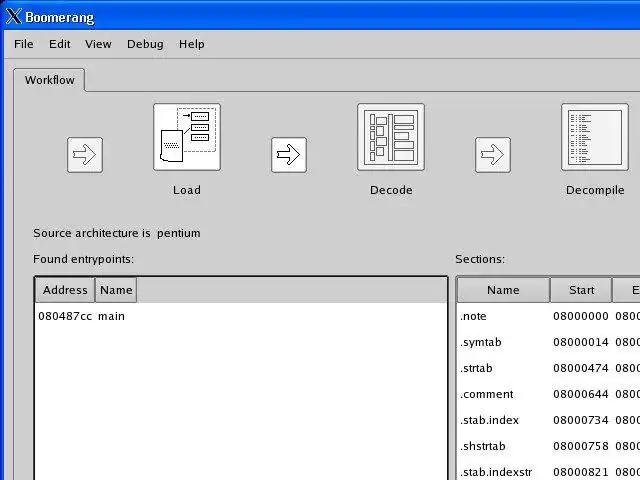
Task: Open the View menu
Action: (98, 44)
